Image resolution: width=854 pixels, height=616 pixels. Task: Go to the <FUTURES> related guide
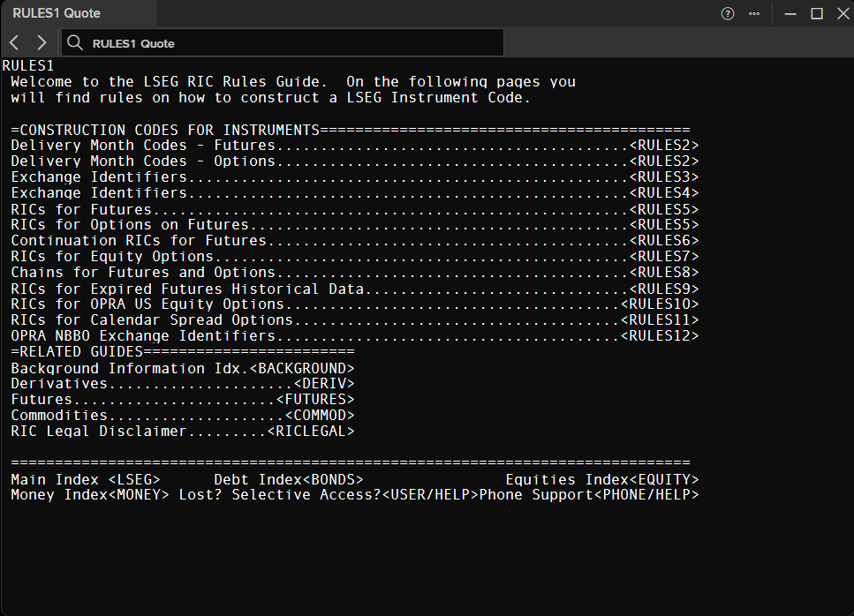[315, 400]
